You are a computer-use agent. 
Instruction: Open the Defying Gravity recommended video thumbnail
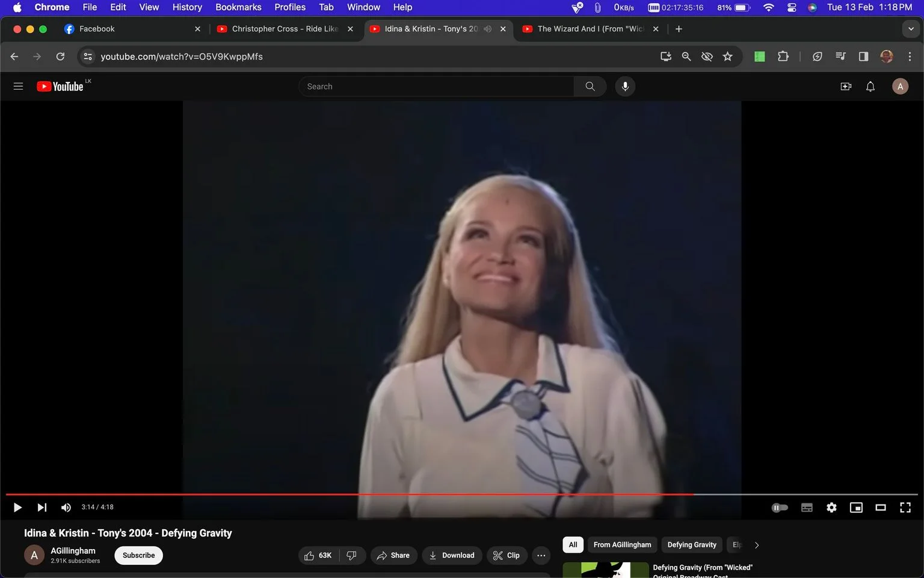click(605, 570)
